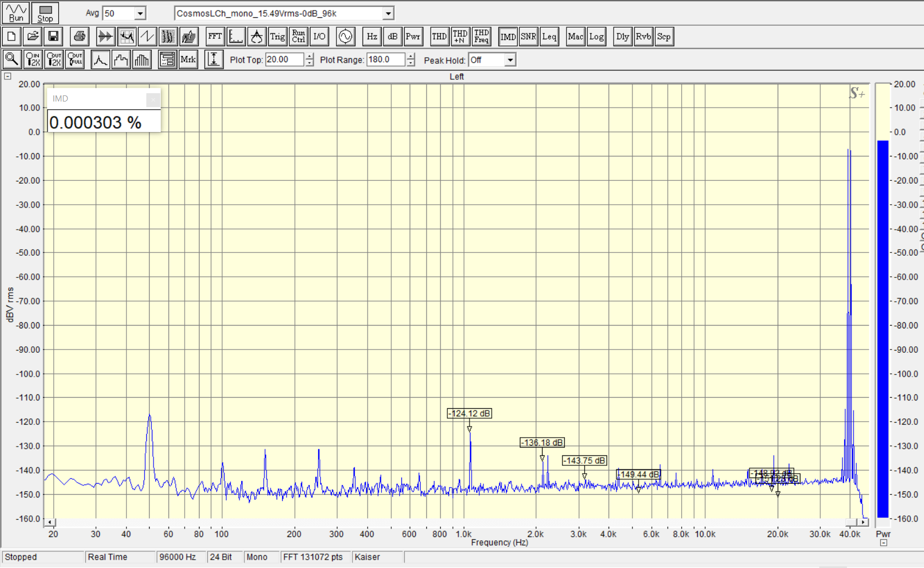
Task: Toggle the dB peak amplitude utility
Action: pos(392,37)
